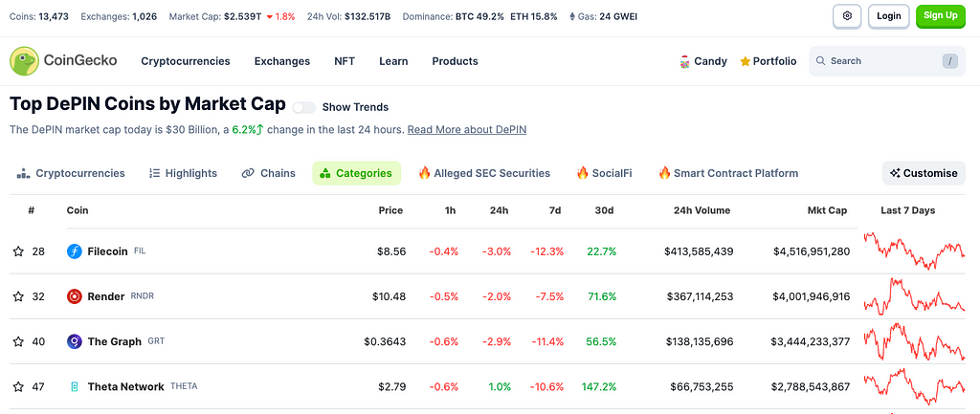Open Read More about DePIN link
This screenshot has width=980, height=414.
point(467,130)
